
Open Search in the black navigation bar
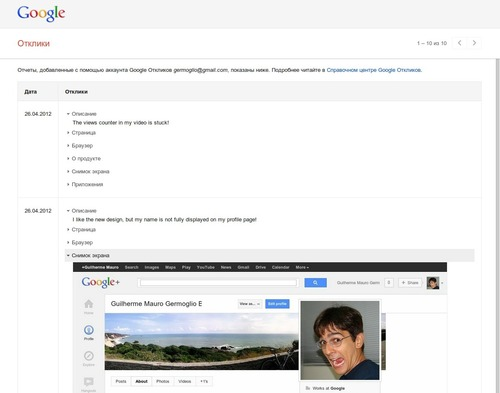131,267
